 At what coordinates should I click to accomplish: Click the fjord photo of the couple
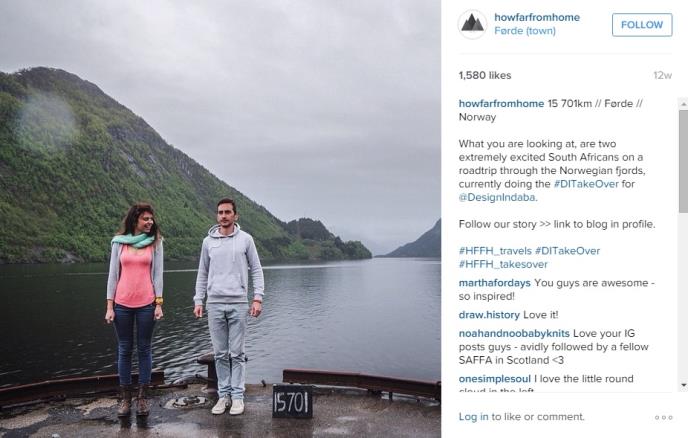pos(220,219)
